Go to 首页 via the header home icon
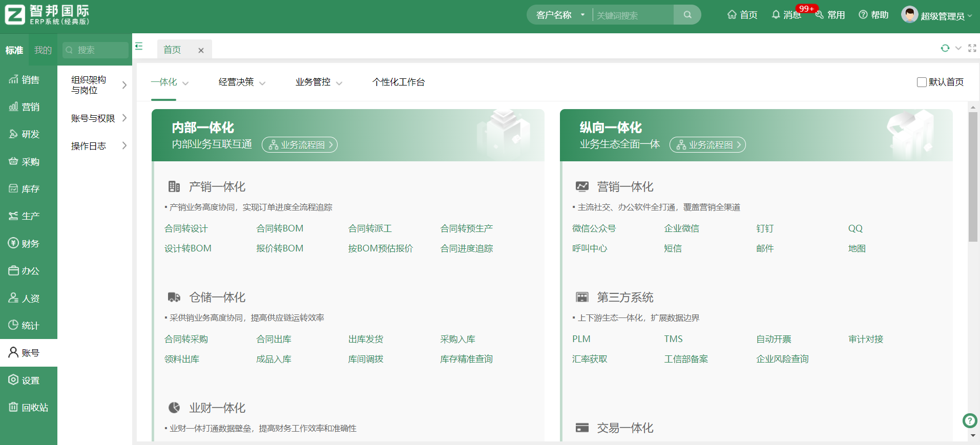Screen dimensions: 980x445 pyautogui.click(x=742, y=15)
